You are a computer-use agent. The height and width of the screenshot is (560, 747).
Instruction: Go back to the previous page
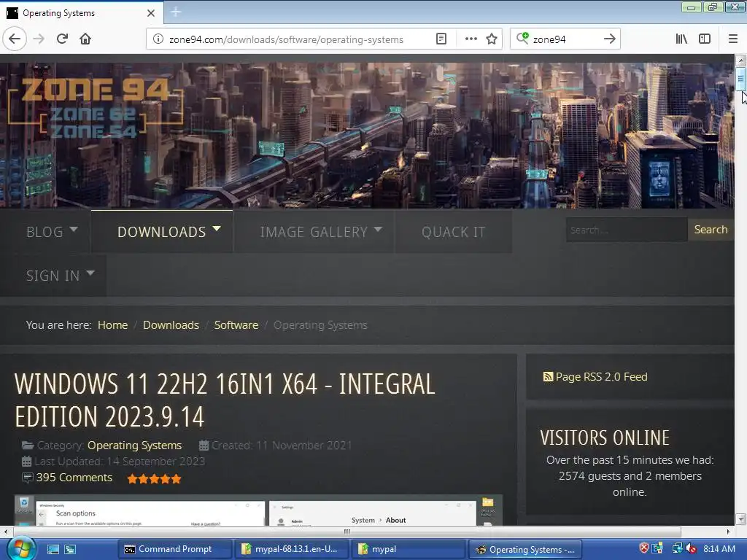[15, 39]
